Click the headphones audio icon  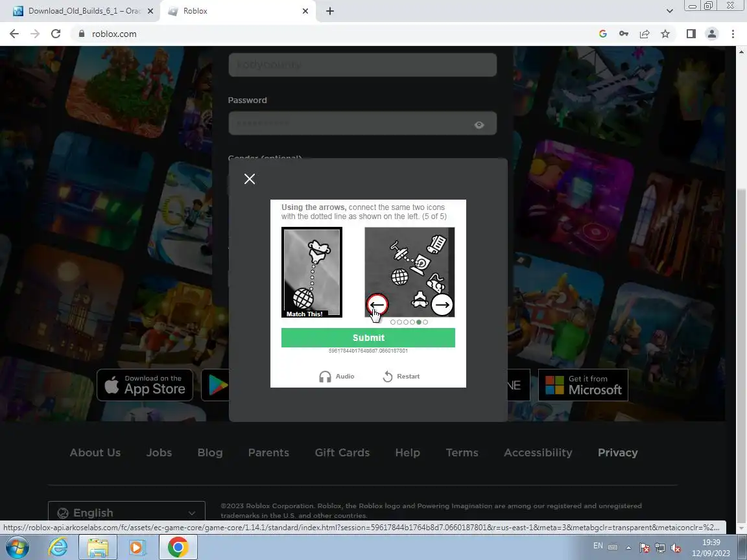coord(325,377)
